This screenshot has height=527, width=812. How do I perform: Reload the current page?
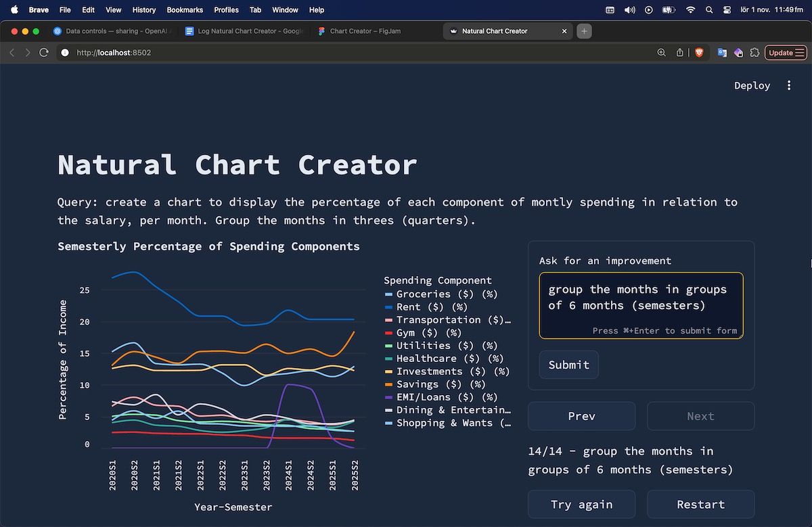(44, 52)
